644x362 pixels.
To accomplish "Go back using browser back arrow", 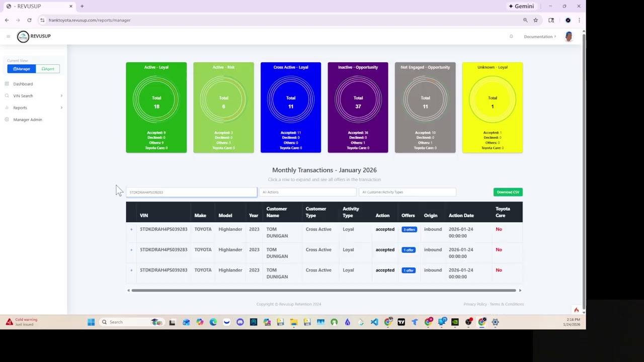I will 7,20.
